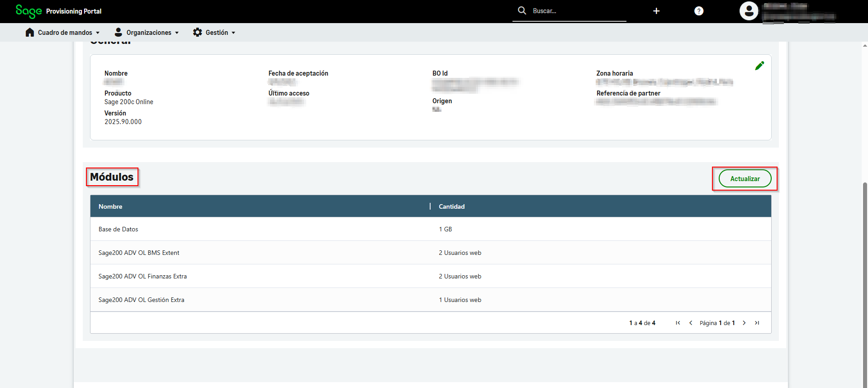Open the user profile avatar
Screen dimensions: 868x388
coord(749,11)
